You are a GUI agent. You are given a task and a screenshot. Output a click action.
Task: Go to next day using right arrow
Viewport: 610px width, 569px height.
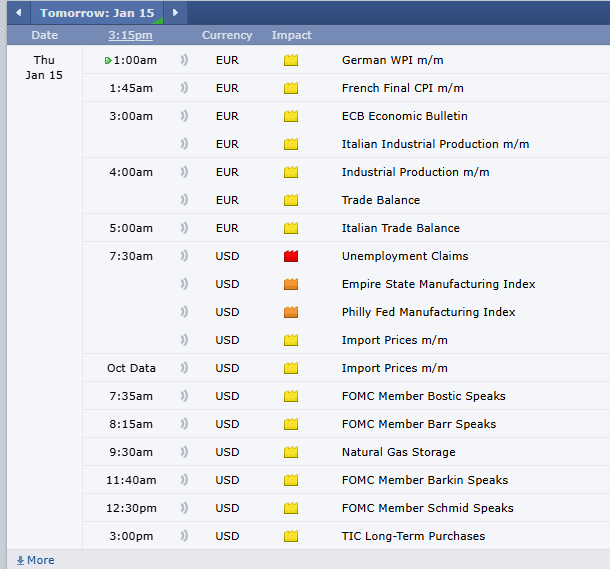pos(176,13)
